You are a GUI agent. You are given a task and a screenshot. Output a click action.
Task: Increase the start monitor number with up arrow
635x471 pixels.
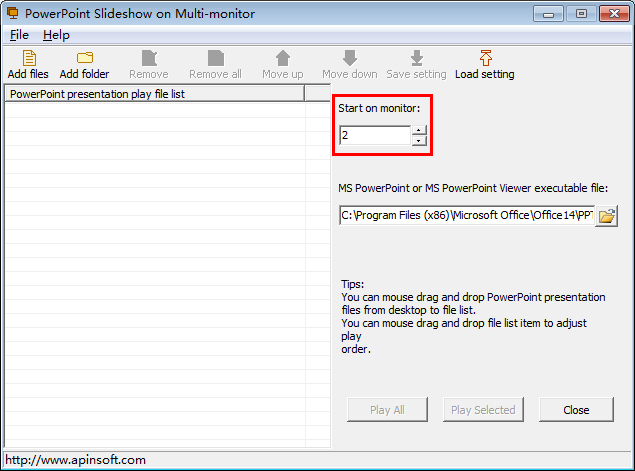pyautogui.click(x=419, y=130)
